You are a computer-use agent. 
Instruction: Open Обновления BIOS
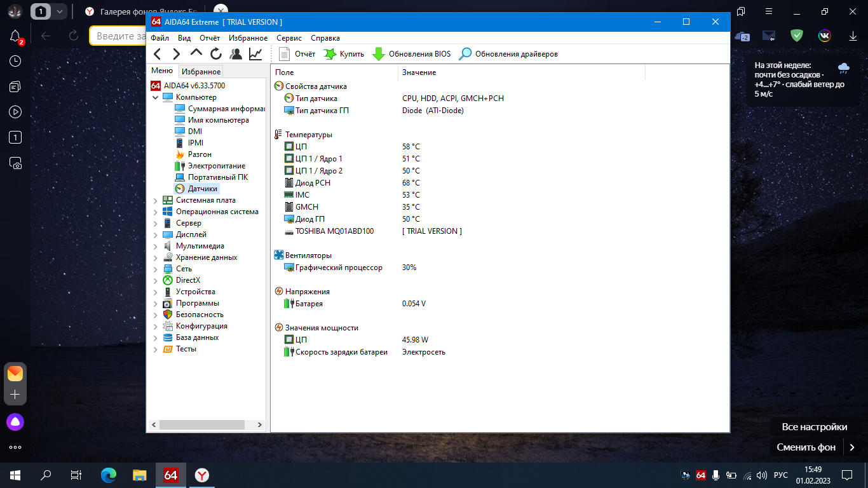point(411,54)
